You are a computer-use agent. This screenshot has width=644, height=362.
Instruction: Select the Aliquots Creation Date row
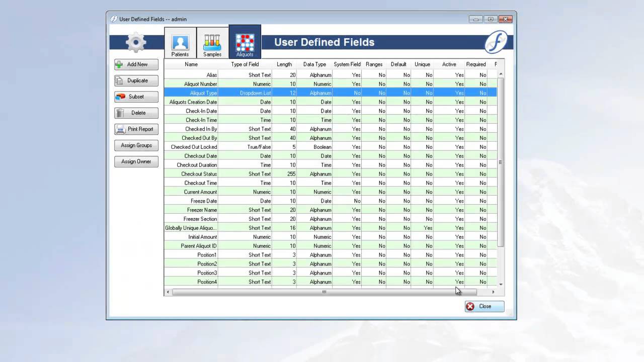[x=331, y=102]
